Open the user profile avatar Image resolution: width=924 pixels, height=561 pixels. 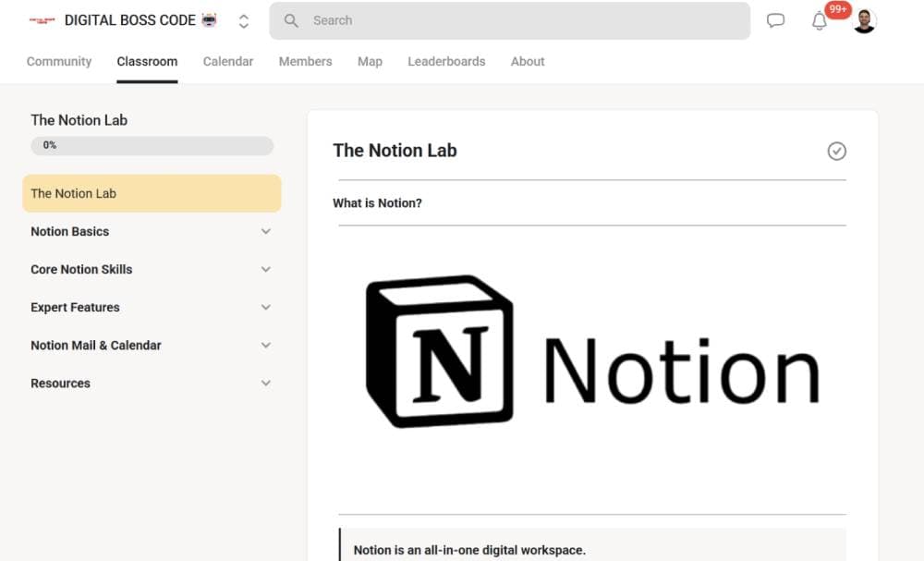(x=865, y=21)
